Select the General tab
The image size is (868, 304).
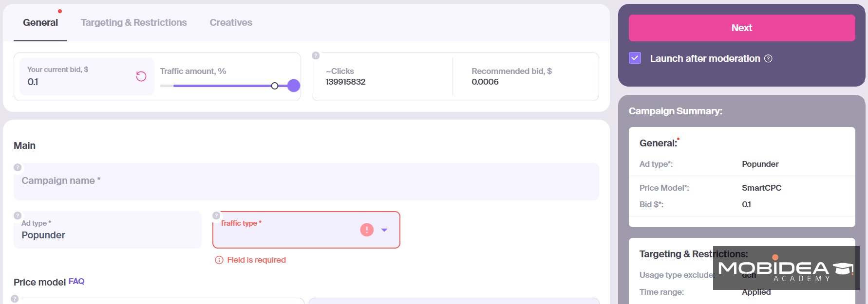(40, 22)
